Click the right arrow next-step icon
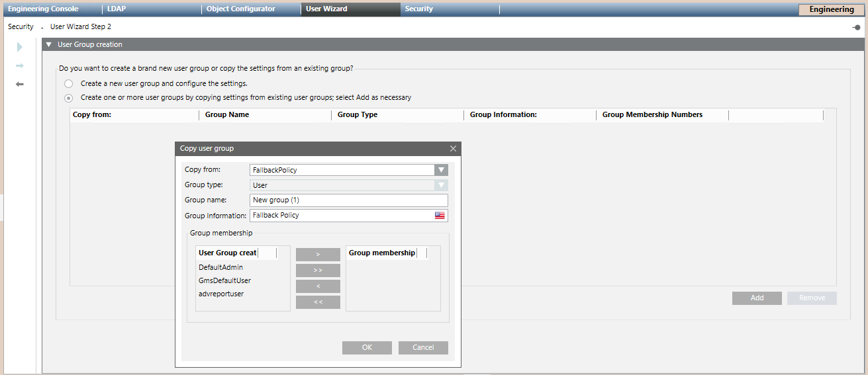The image size is (868, 375). coord(20,66)
